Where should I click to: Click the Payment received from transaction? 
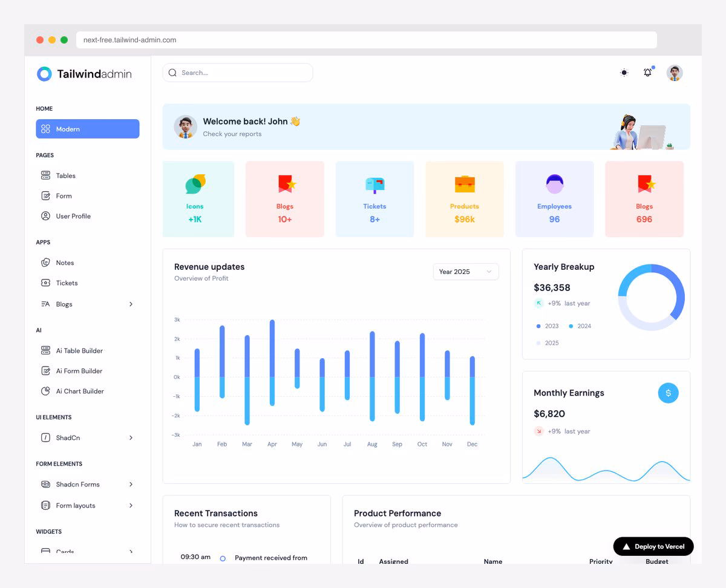point(271,558)
